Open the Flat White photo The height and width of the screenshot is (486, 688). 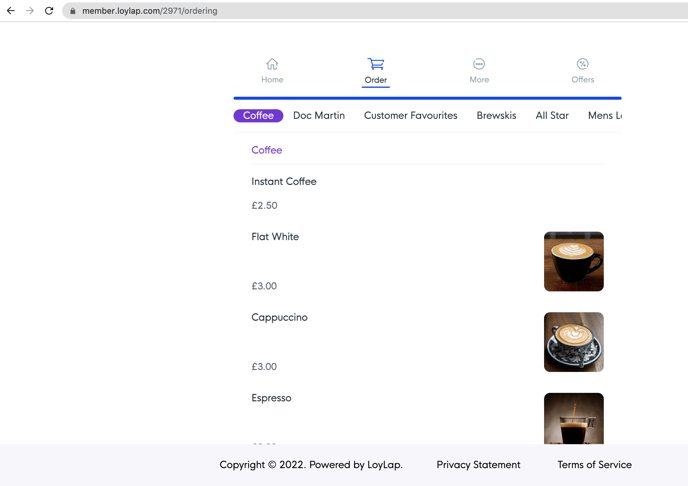point(573,261)
